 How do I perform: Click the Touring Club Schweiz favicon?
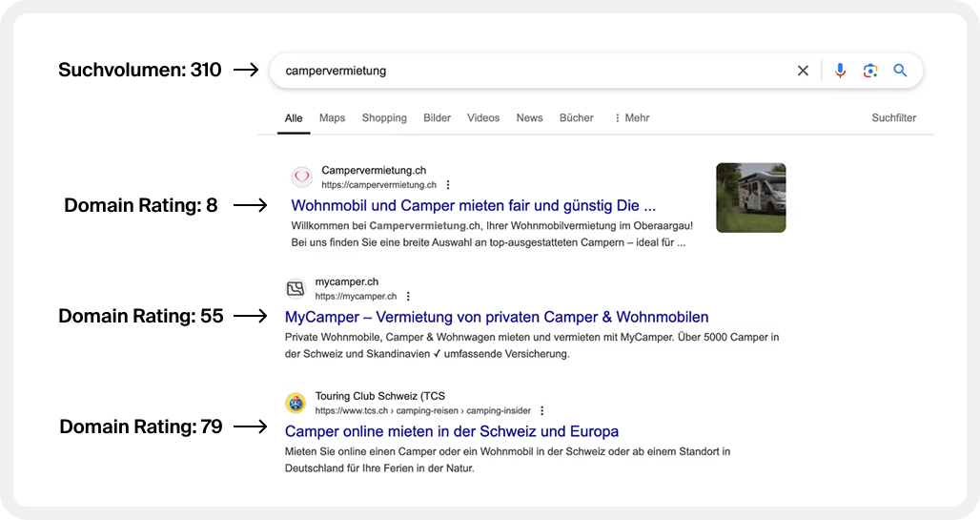(296, 403)
